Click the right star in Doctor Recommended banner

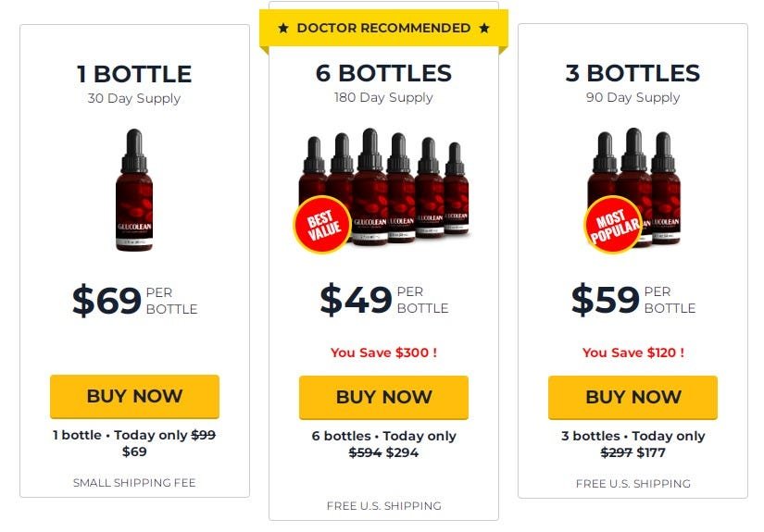pyautogui.click(x=483, y=29)
